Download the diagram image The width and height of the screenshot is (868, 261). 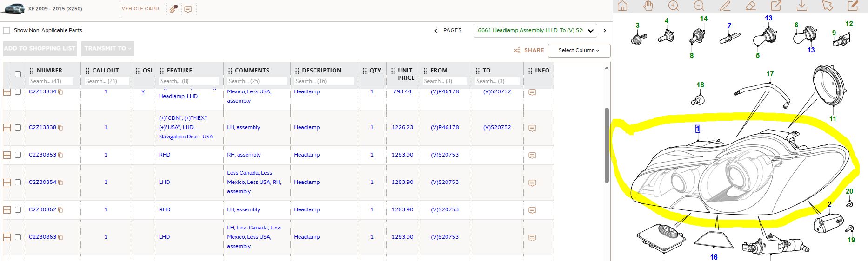(801, 6)
